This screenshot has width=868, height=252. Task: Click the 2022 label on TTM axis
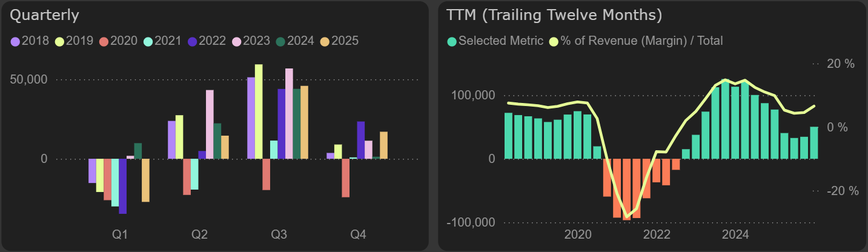tap(657, 234)
